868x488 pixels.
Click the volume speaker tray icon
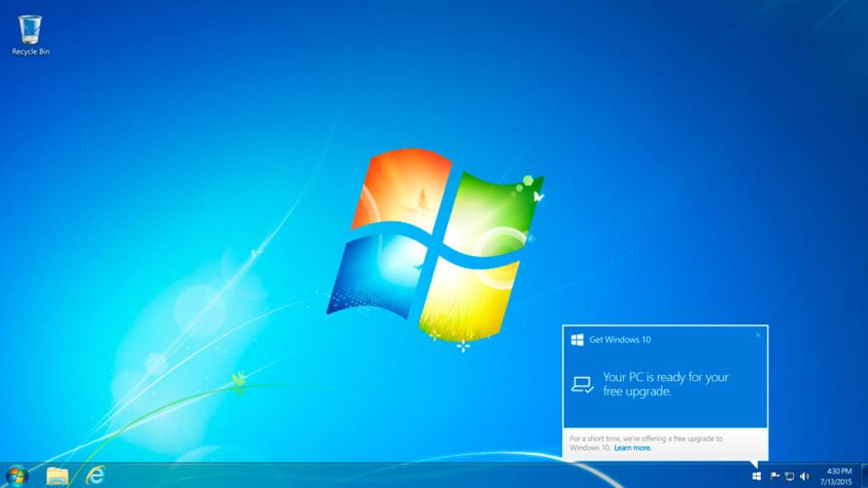click(804, 475)
